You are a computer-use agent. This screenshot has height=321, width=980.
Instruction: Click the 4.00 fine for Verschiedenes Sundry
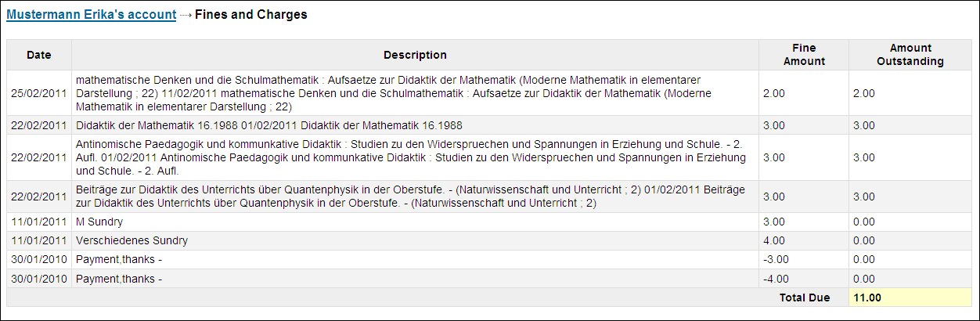point(773,240)
